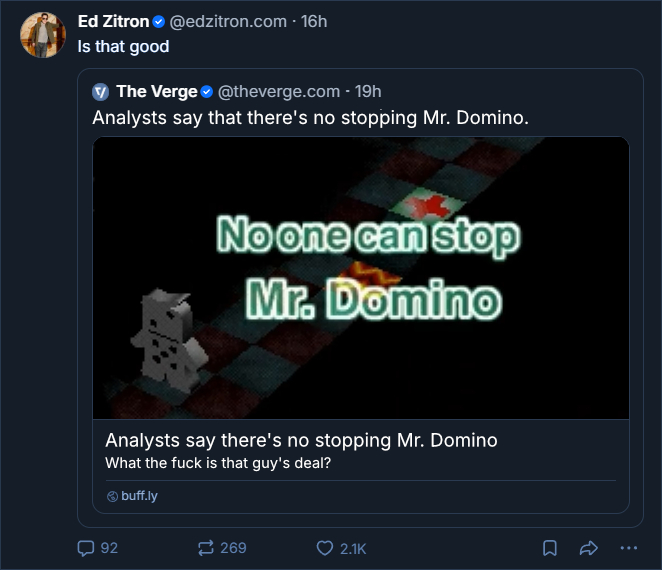The width and height of the screenshot is (662, 570).
Task: Bookmark this post
Action: point(550,548)
